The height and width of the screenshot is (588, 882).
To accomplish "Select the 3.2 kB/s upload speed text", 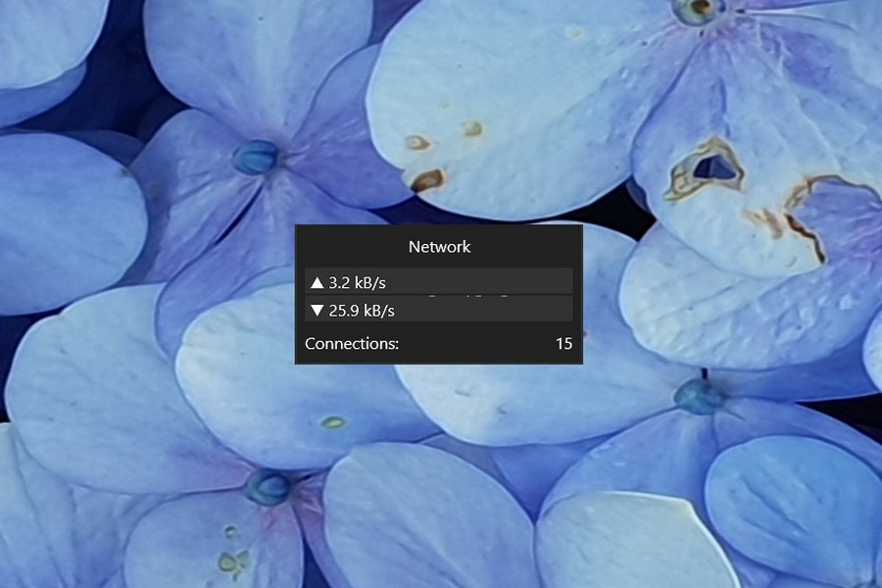I will pos(357,283).
